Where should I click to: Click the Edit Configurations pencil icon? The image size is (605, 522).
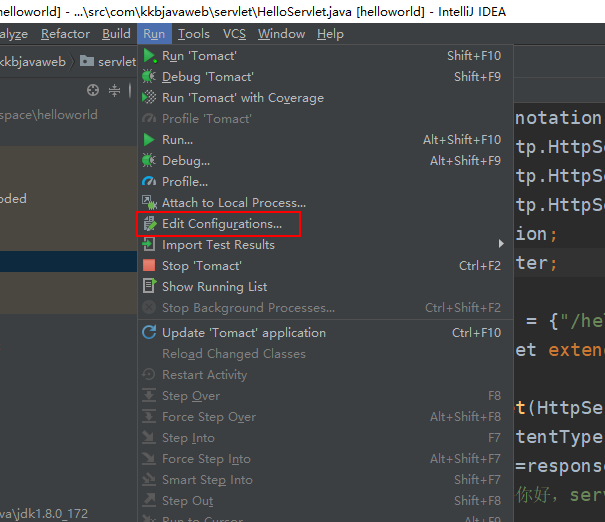pyautogui.click(x=150, y=224)
